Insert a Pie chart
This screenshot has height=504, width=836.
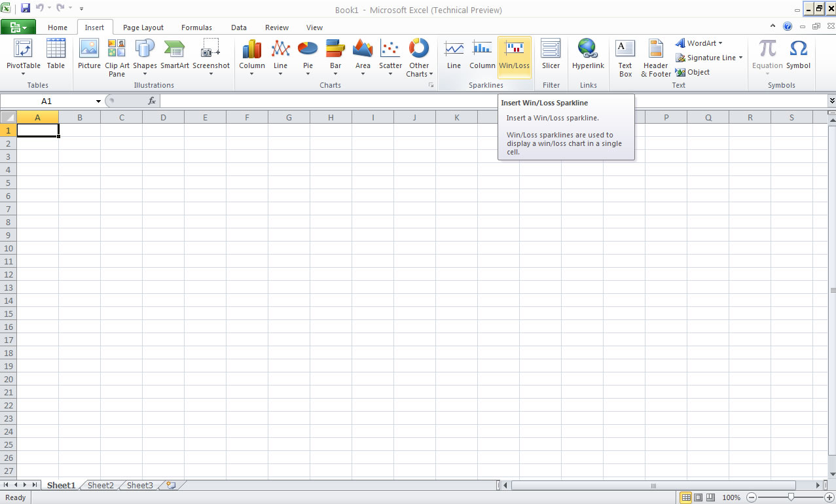(308, 58)
